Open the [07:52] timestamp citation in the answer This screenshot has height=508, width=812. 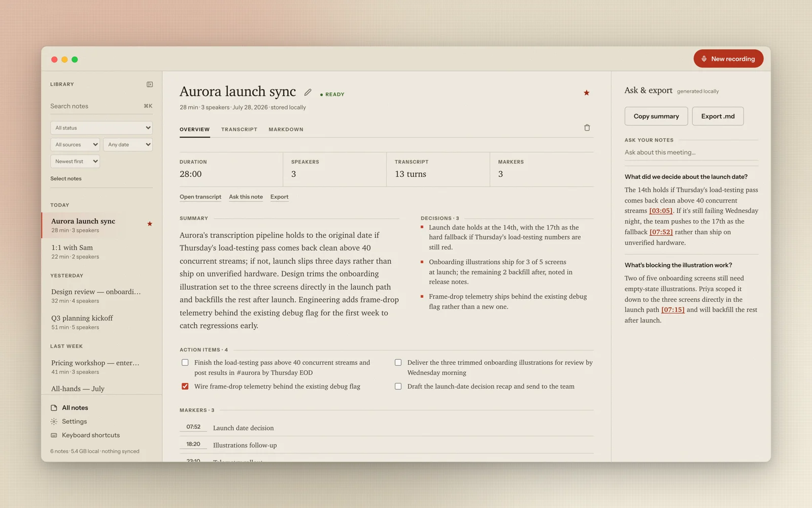tap(661, 232)
